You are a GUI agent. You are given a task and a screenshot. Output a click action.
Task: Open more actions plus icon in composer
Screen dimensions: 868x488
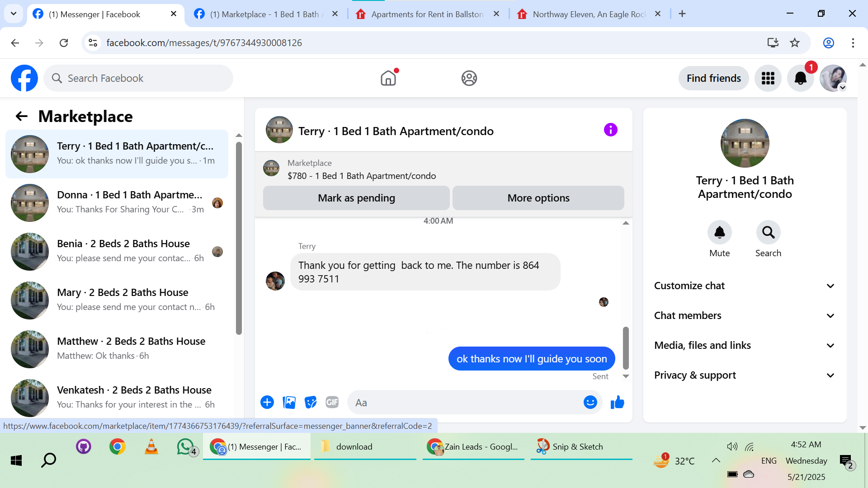[267, 402]
